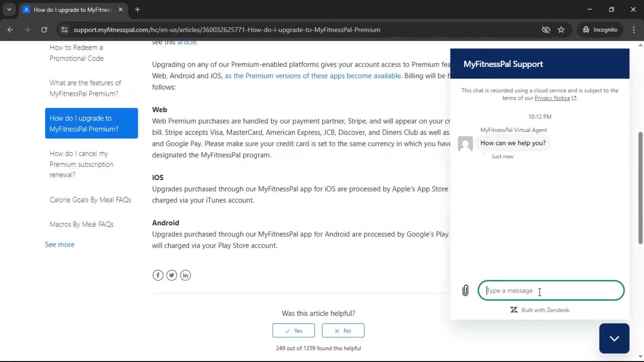The height and width of the screenshot is (362, 644).
Task: Select 'How do I upgrade to MyFitnessPal Premium?' item
Action: click(x=91, y=123)
